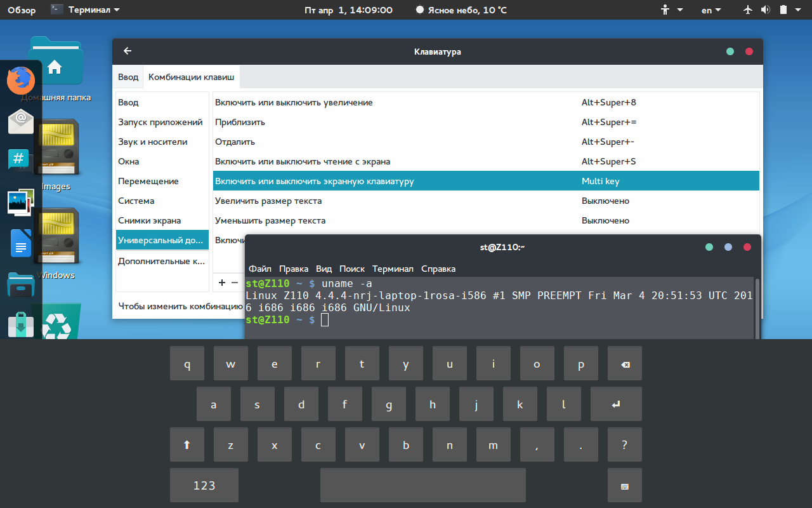Open the Поиск menu in terminal
The height and width of the screenshot is (508, 812).
(x=352, y=269)
